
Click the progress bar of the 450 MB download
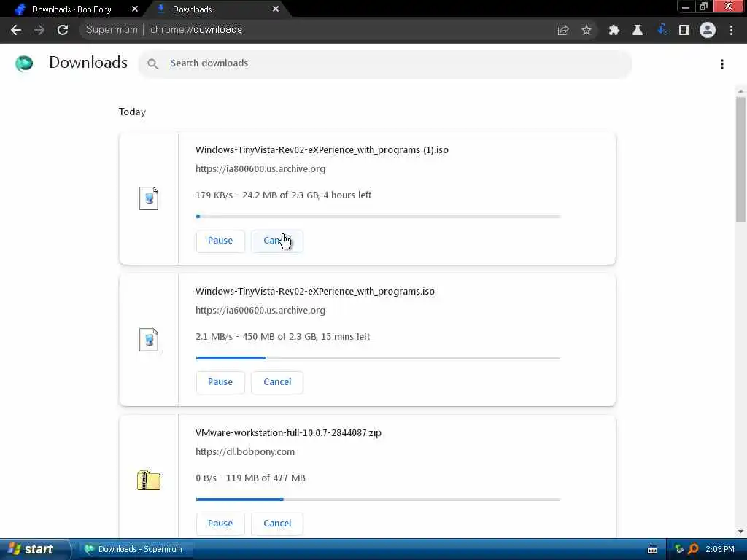coord(378,358)
